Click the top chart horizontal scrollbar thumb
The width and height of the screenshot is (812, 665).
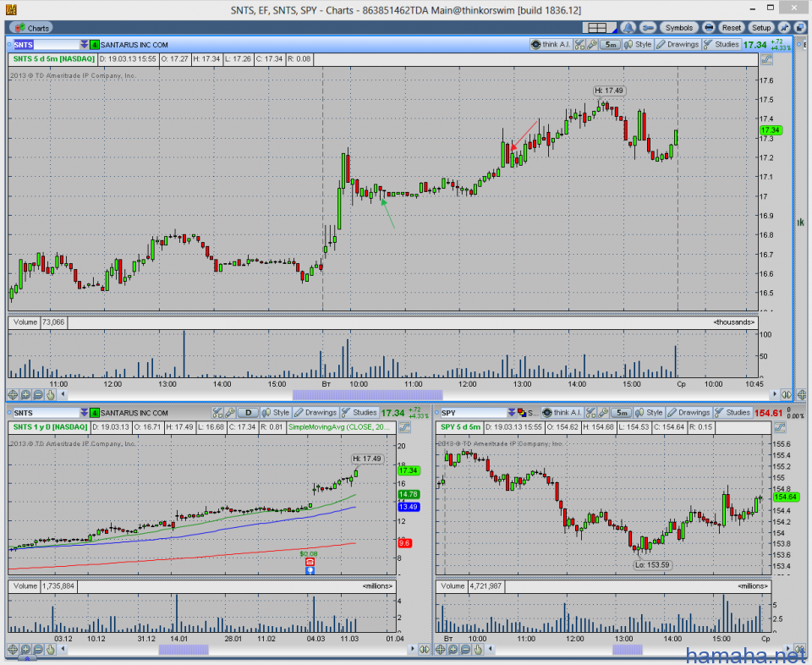click(368, 395)
